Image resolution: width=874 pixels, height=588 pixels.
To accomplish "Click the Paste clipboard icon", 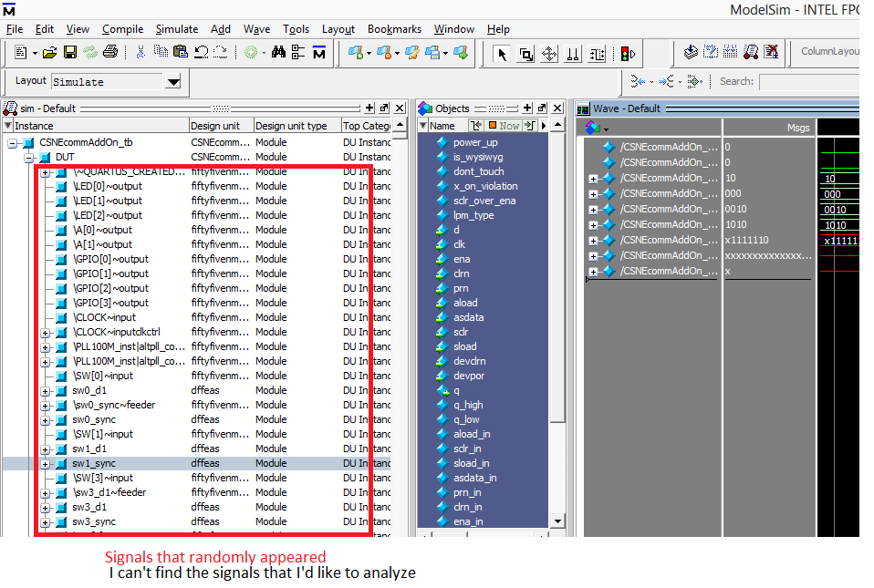I will (180, 52).
